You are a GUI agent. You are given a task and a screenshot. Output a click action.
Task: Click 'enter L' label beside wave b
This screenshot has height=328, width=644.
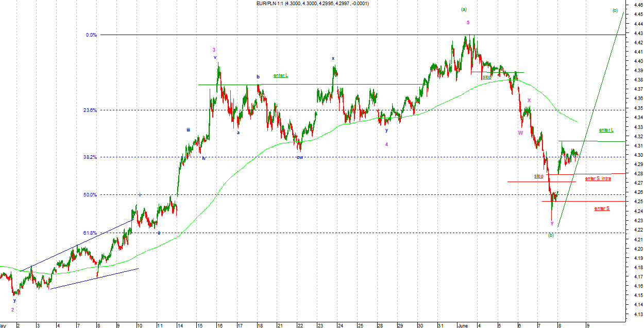(281, 76)
